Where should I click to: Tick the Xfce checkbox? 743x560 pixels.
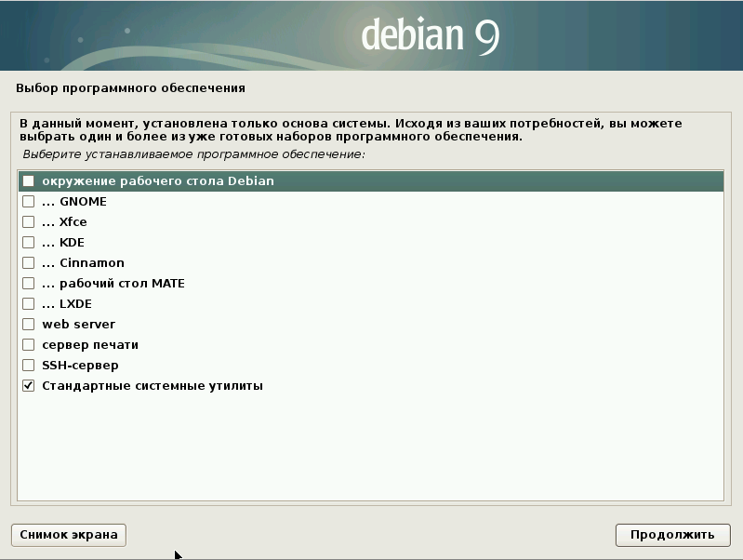(x=29, y=222)
